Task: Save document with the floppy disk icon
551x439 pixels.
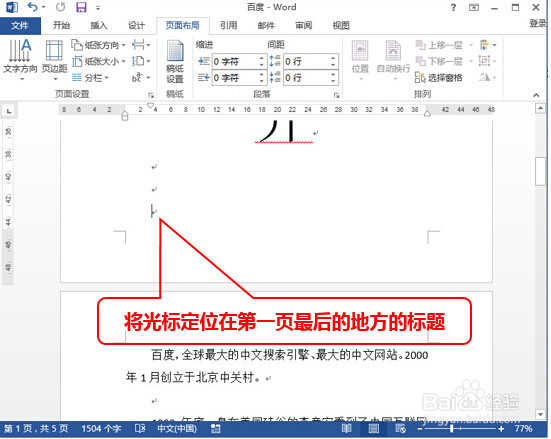Action: coord(81,7)
